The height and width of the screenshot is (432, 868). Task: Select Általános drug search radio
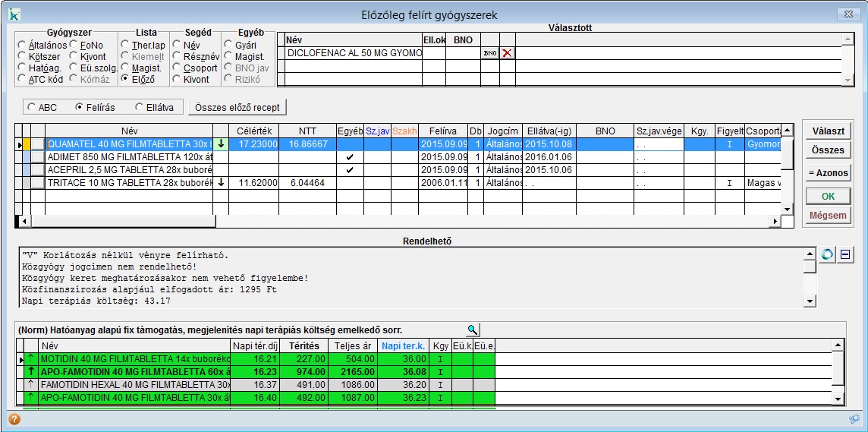(21, 45)
